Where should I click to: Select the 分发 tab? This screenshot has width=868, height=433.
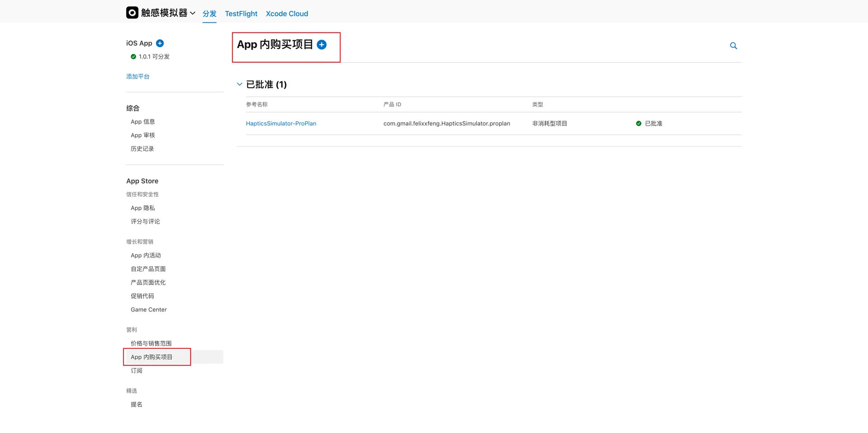coord(209,14)
